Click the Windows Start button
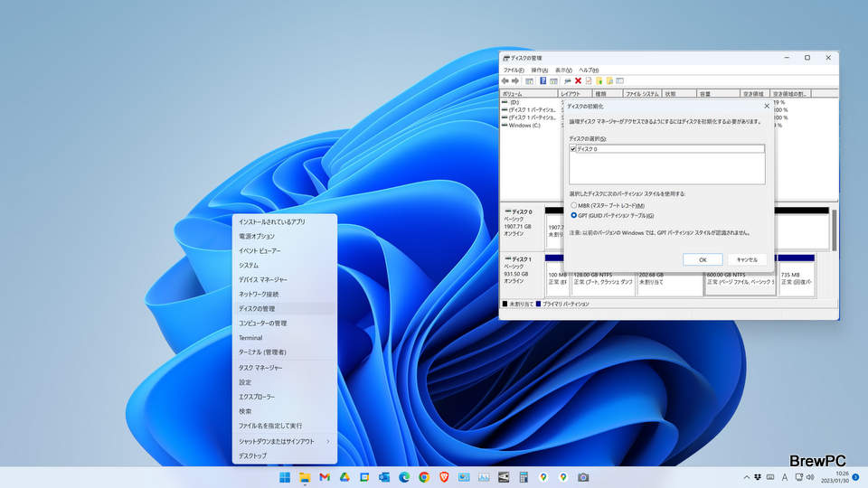Viewport: 868px width, 488px height. 285,477
